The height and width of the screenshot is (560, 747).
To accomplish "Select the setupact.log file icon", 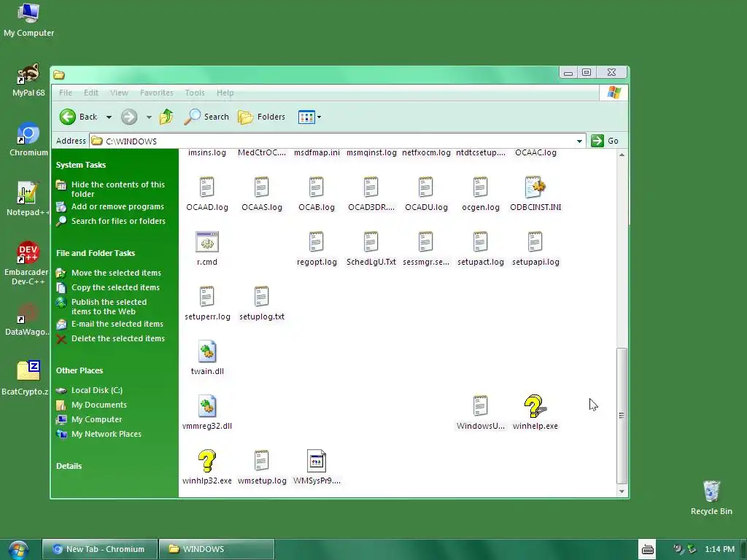I will pos(481,242).
